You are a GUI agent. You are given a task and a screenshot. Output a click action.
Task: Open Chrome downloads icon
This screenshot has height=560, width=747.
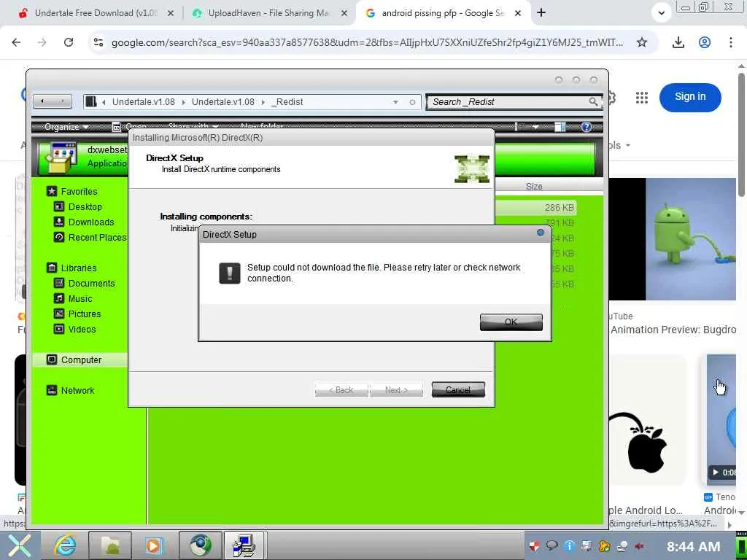click(x=678, y=42)
